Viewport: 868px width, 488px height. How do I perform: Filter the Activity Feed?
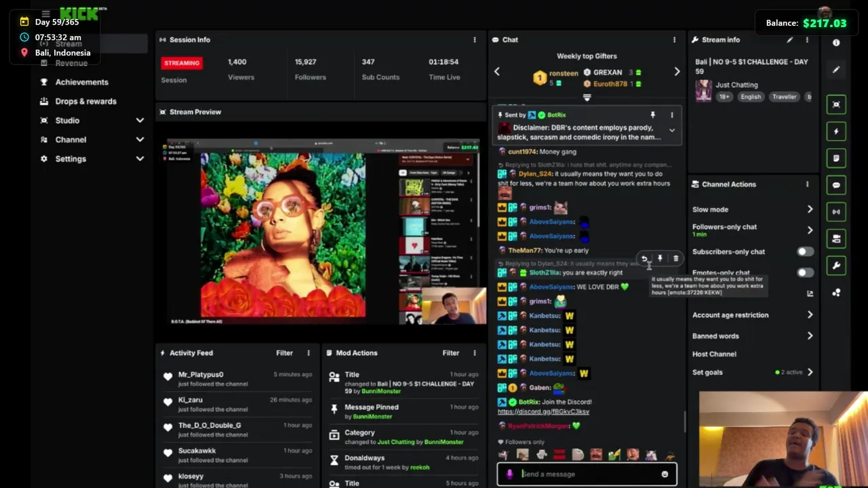[x=284, y=353]
